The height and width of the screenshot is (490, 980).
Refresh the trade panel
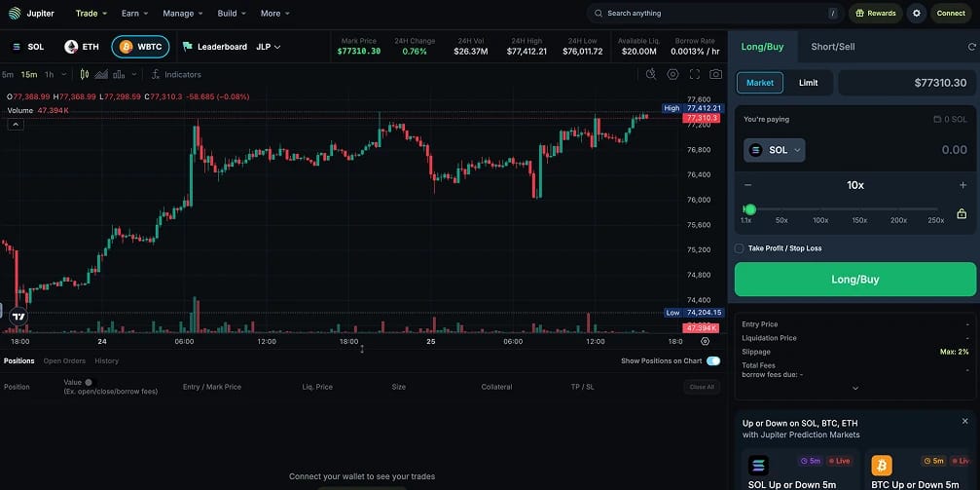tap(971, 47)
